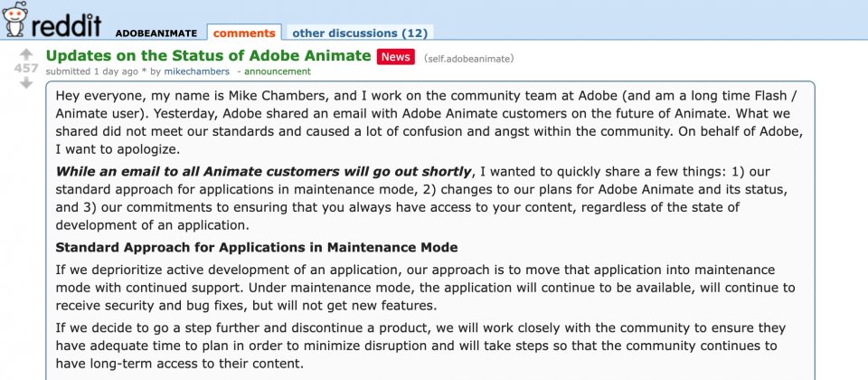Downvote the Adobe Animate status post
Image resolution: width=868 pixels, height=380 pixels.
point(25,83)
